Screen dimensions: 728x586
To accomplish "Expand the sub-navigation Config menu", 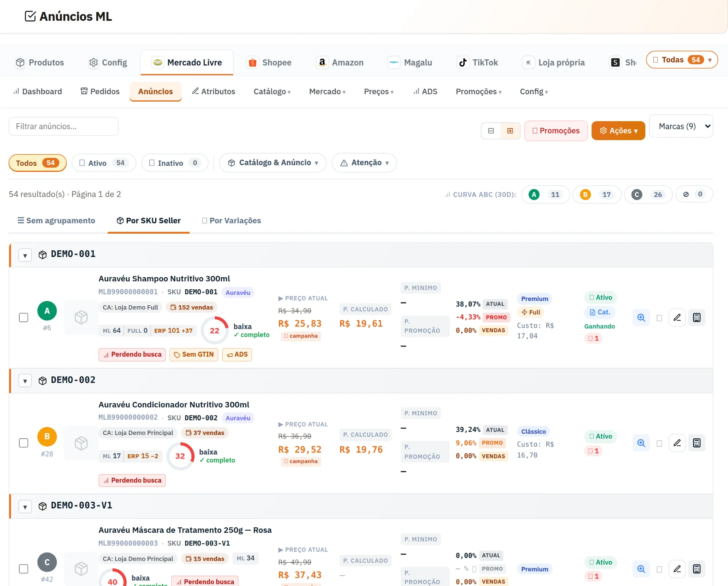I will (x=534, y=91).
